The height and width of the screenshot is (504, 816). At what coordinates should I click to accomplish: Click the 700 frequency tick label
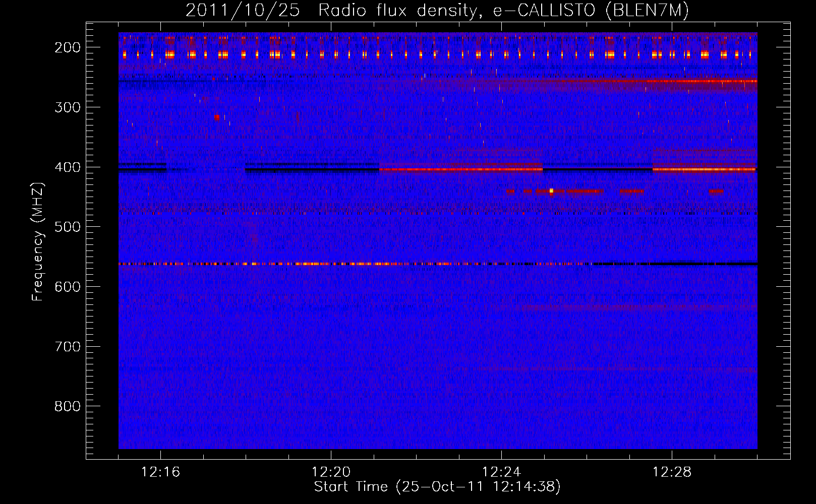click(x=68, y=347)
